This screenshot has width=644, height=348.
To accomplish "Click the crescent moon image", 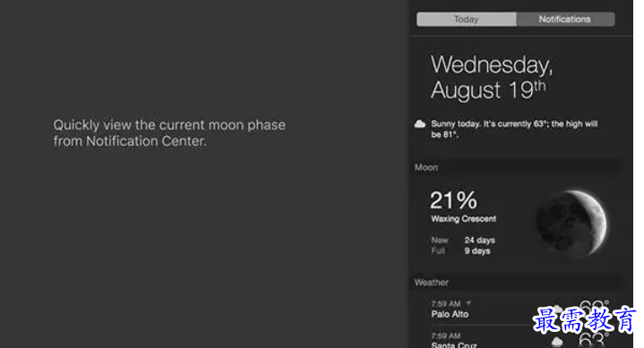I will point(572,223).
